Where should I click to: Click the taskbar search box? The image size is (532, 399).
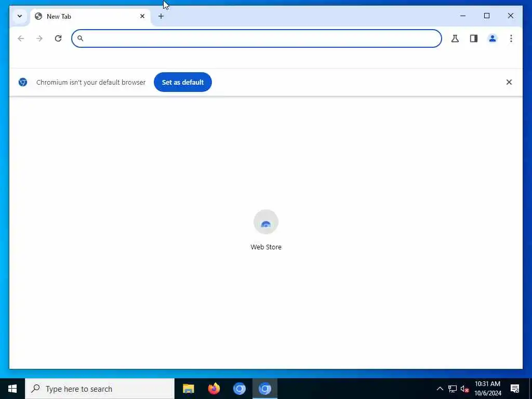(x=100, y=389)
